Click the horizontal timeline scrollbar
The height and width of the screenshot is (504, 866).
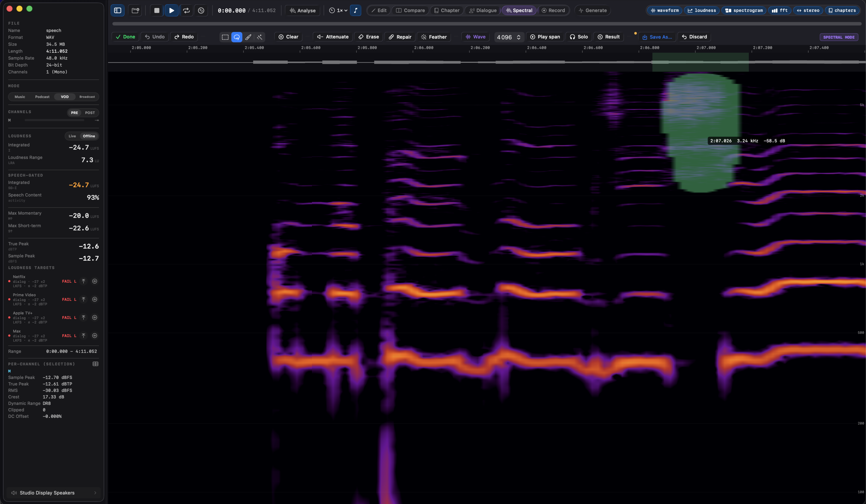point(487,24)
